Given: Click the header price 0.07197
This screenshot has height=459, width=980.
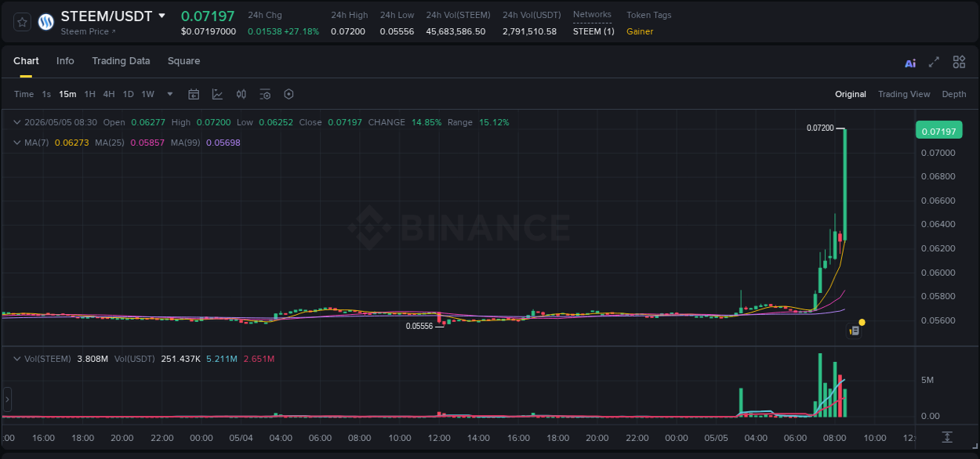Looking at the screenshot, I should [x=208, y=16].
